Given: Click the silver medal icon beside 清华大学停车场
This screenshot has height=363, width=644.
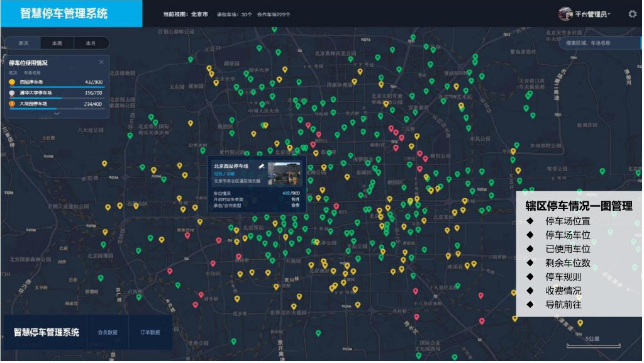Looking at the screenshot, I should pyautogui.click(x=12, y=92).
